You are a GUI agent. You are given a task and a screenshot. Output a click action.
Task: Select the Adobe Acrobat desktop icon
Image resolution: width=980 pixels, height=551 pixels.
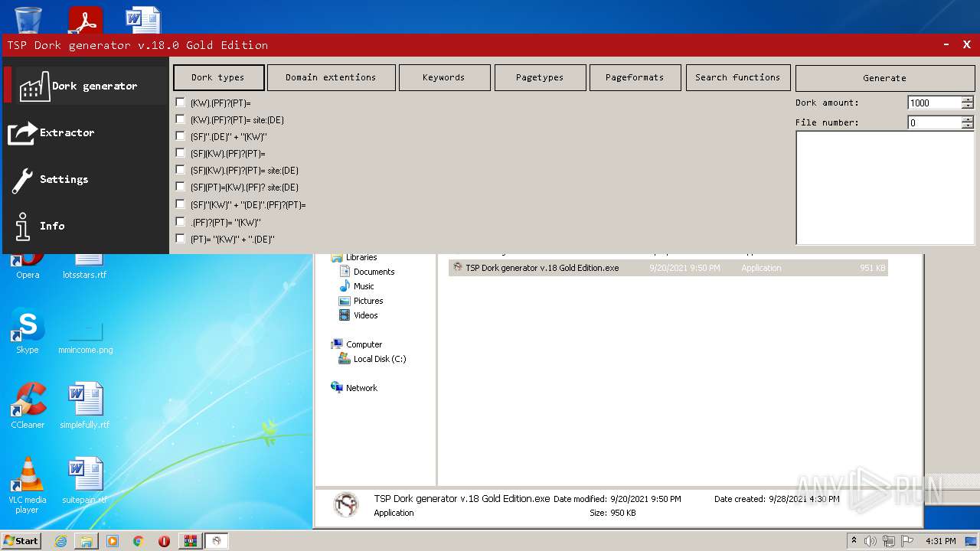click(85, 19)
